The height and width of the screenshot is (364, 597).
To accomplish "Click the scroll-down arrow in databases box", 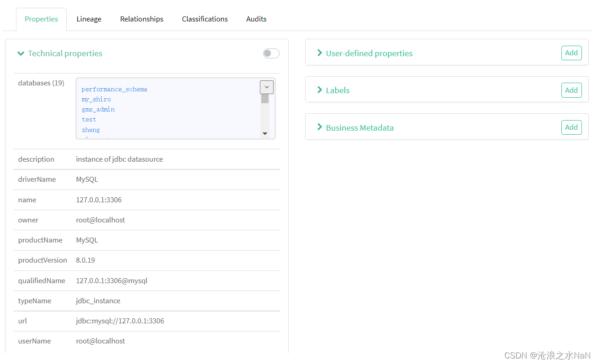I will point(265,133).
